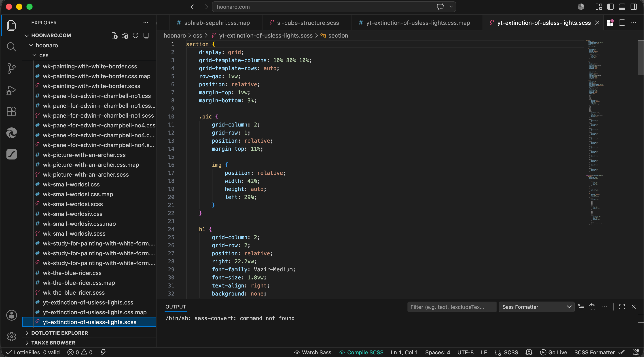Clear the output panel
Image resolution: width=644 pixels, height=357 pixels.
click(581, 307)
